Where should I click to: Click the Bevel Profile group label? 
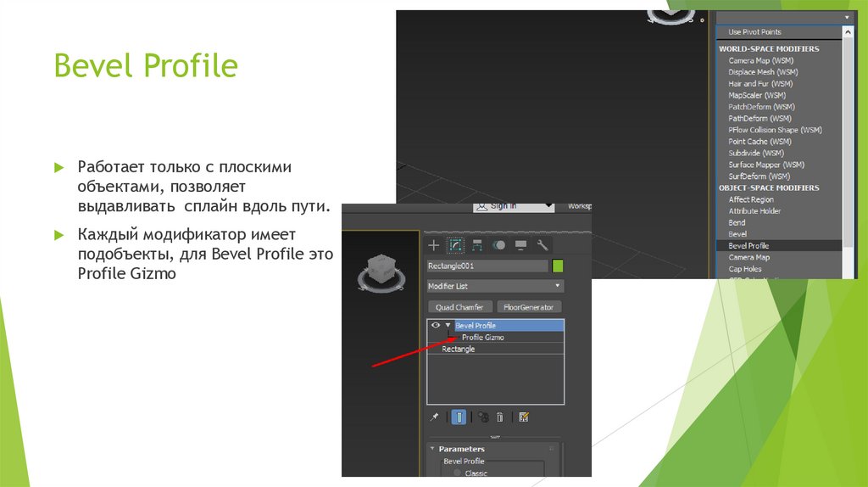[464, 461]
